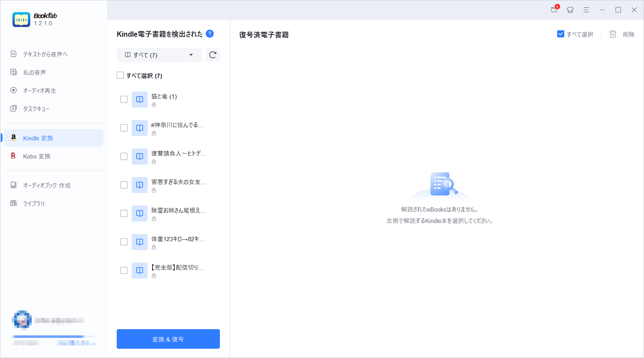
Task: Open the help tip next to Kindle電子書籍を検出された
Action: tap(210, 34)
